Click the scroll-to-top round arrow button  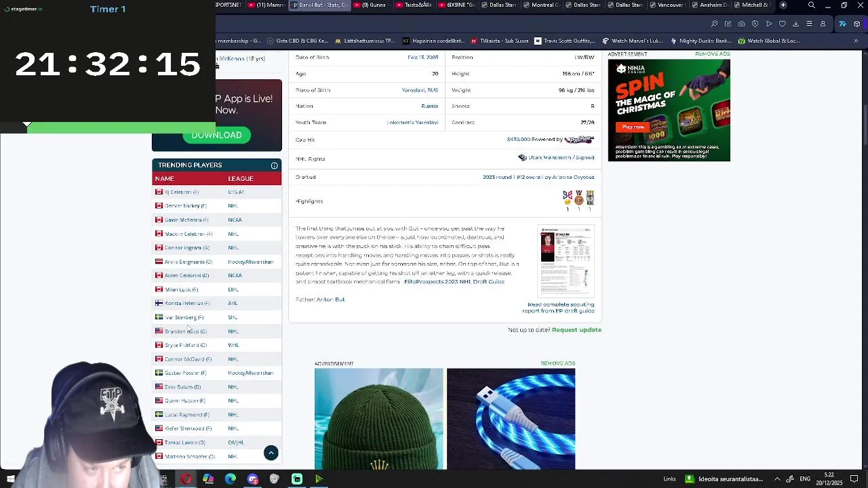pyautogui.click(x=271, y=453)
